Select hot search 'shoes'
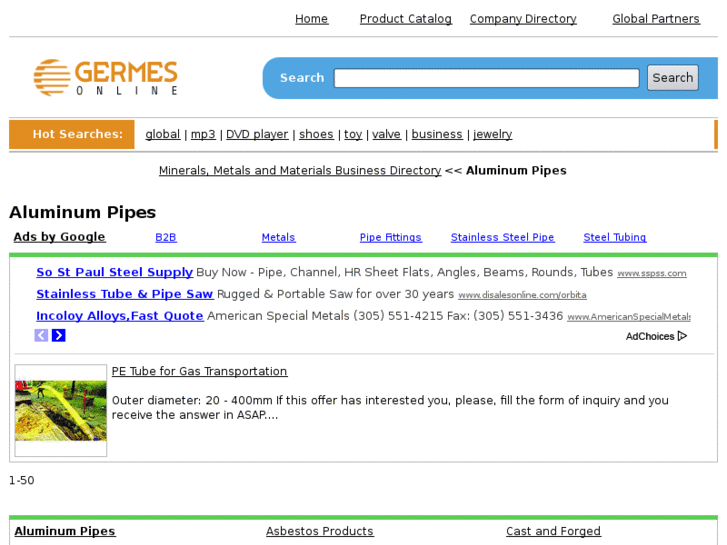Viewport: 727px width, 545px height. coord(316,135)
